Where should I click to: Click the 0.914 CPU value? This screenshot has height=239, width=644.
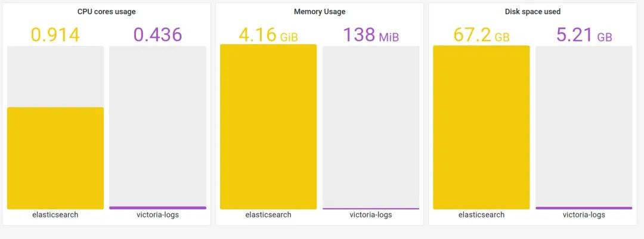(55, 35)
